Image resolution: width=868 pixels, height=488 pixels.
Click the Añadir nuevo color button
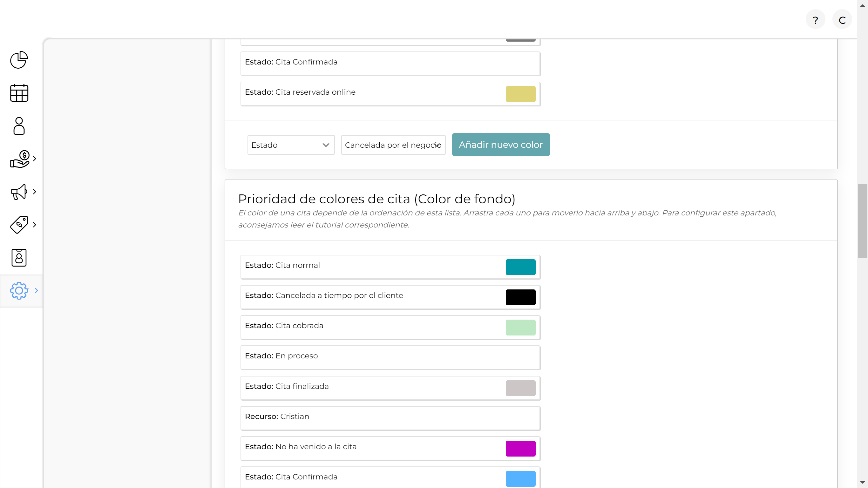tap(501, 145)
